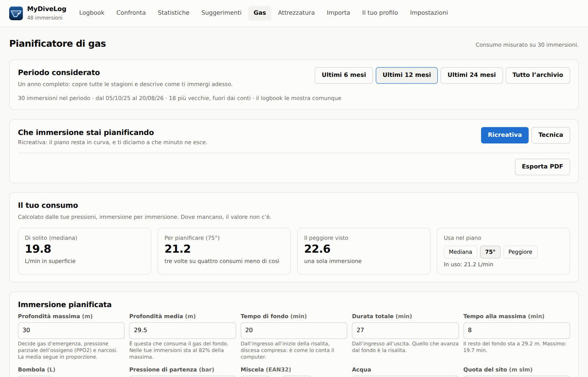Screen dimensions: 588x377
Task: Click the 'In uso: 21.2 L/min' text
Action: (x=468, y=264)
